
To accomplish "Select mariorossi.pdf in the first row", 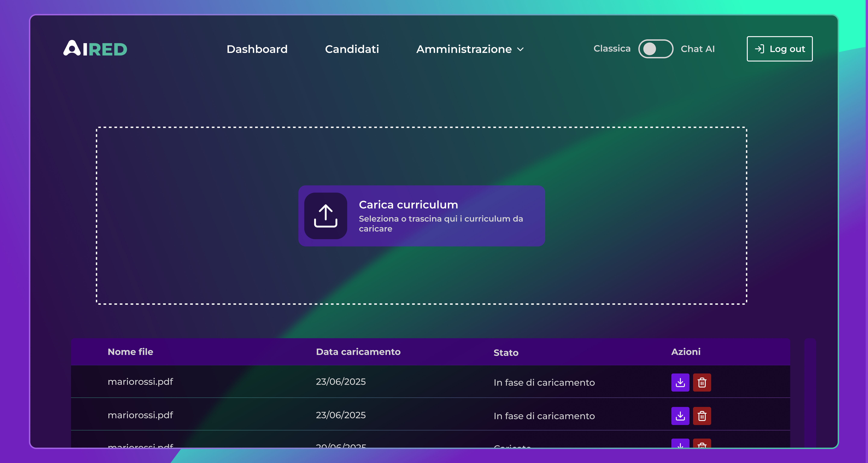I will click(140, 382).
